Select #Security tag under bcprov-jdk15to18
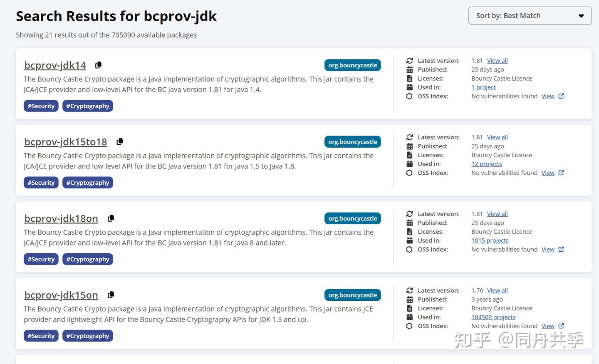The width and height of the screenshot is (599, 364). 41,183
